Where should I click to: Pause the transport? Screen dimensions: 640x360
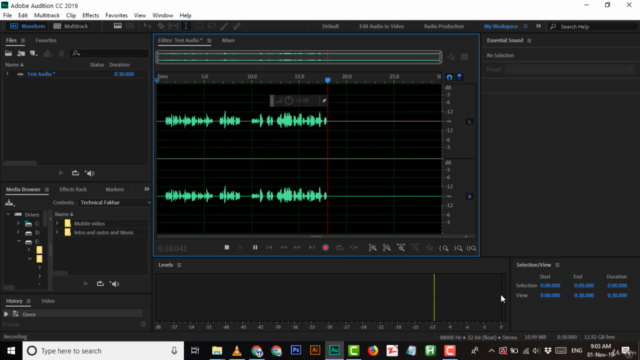click(255, 247)
